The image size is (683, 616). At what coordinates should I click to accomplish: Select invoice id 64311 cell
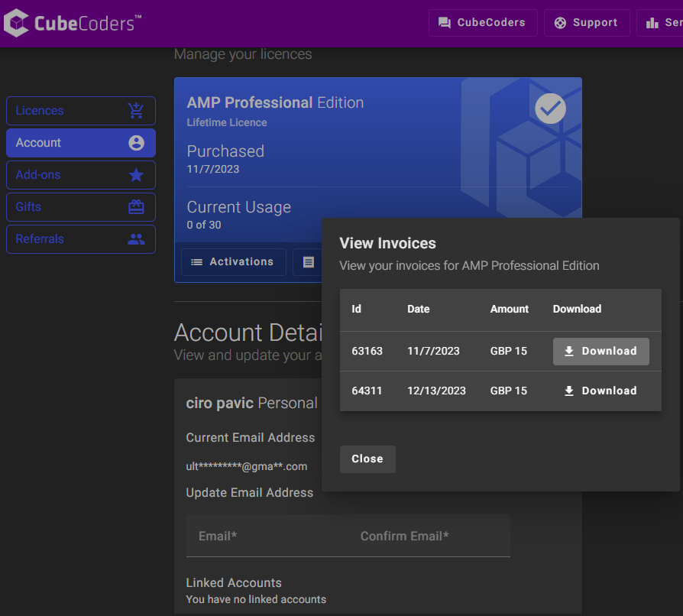pos(367,391)
